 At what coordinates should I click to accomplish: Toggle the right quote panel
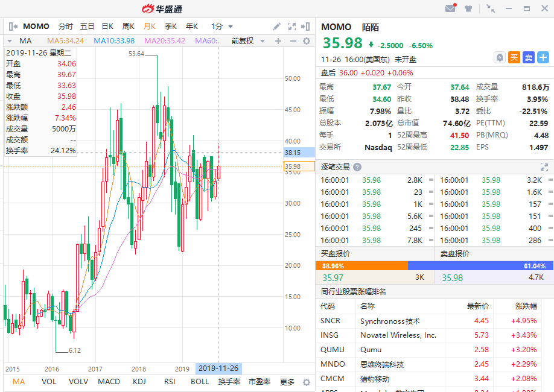tap(307, 27)
